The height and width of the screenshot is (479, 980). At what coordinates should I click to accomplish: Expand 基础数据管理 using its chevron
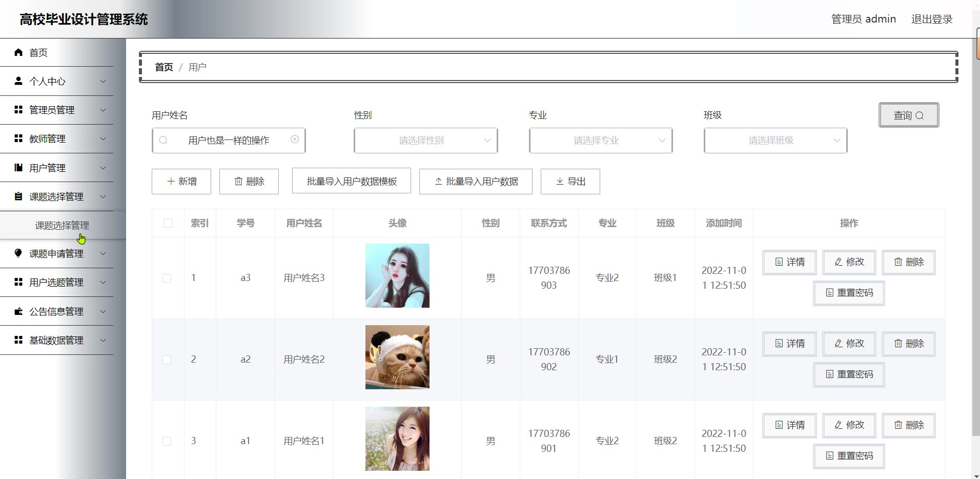[103, 340]
